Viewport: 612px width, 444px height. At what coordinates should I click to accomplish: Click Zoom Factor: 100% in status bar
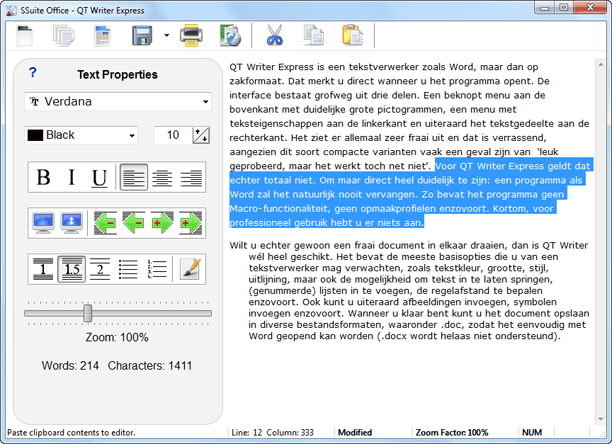tap(452, 433)
